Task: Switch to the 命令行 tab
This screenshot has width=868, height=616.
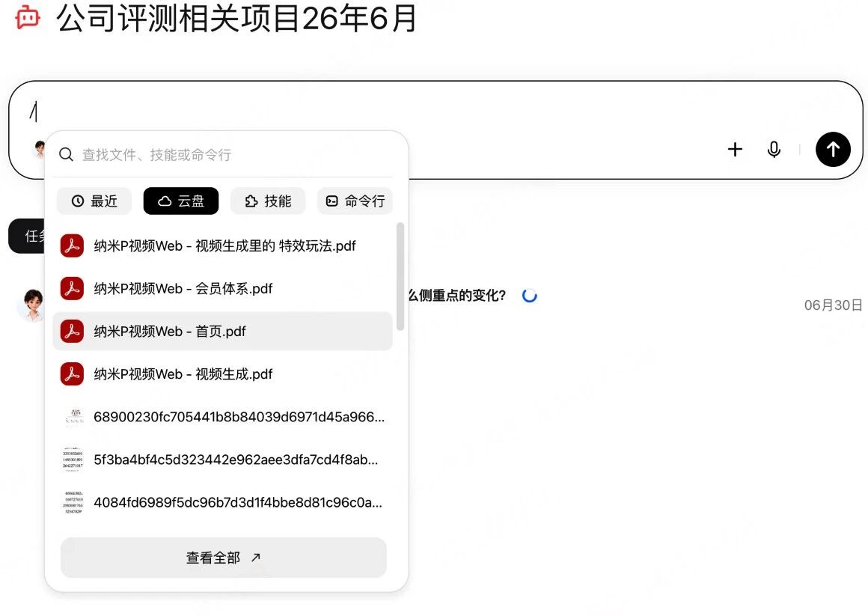Action: coord(355,201)
